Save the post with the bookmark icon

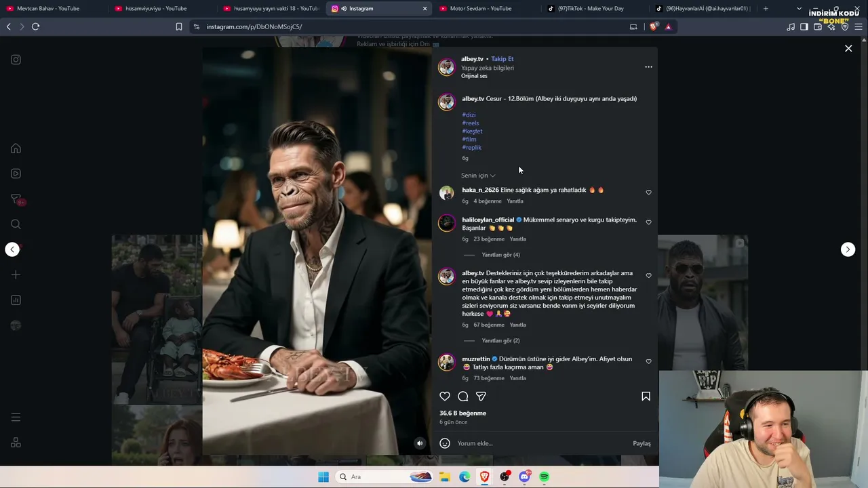click(646, 396)
